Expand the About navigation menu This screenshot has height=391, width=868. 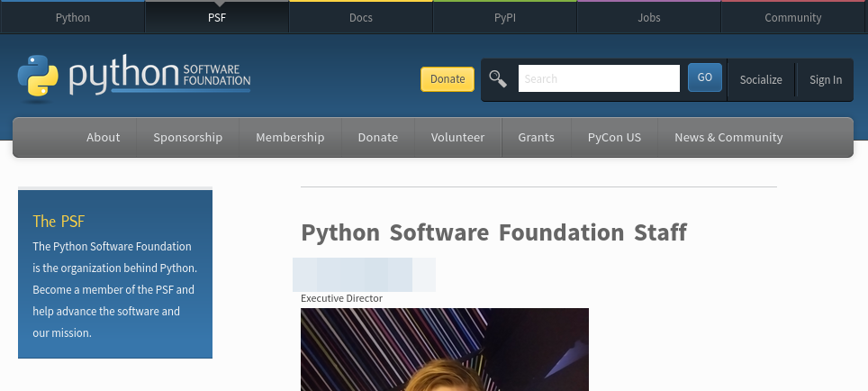103,137
